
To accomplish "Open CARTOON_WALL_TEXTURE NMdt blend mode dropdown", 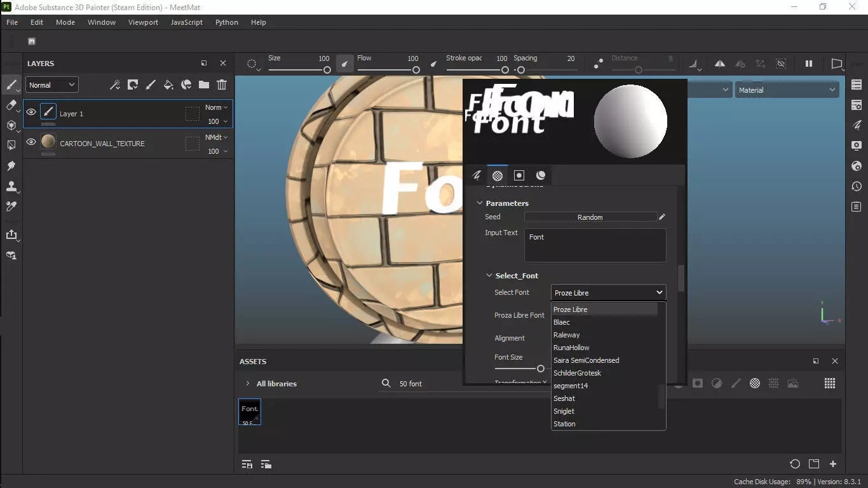I will point(216,137).
